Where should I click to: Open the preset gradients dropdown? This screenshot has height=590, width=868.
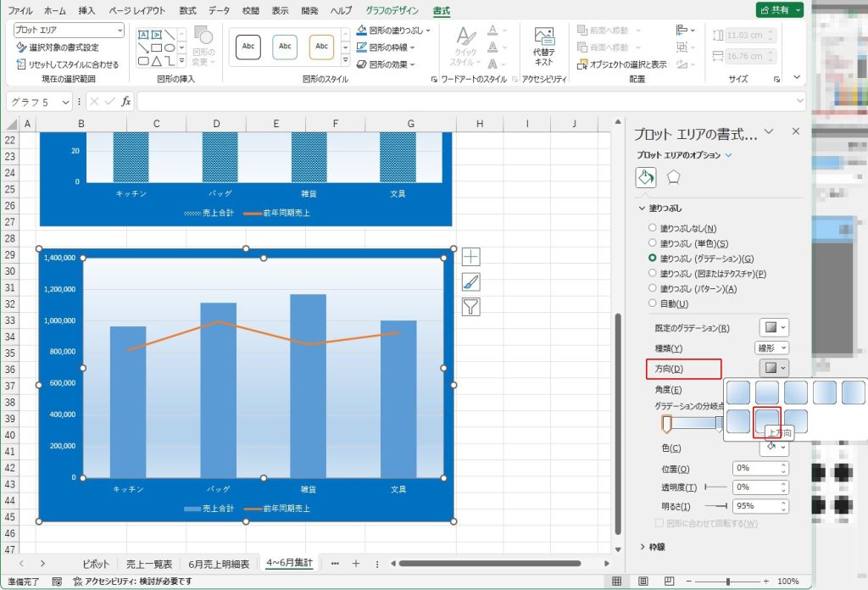773,327
